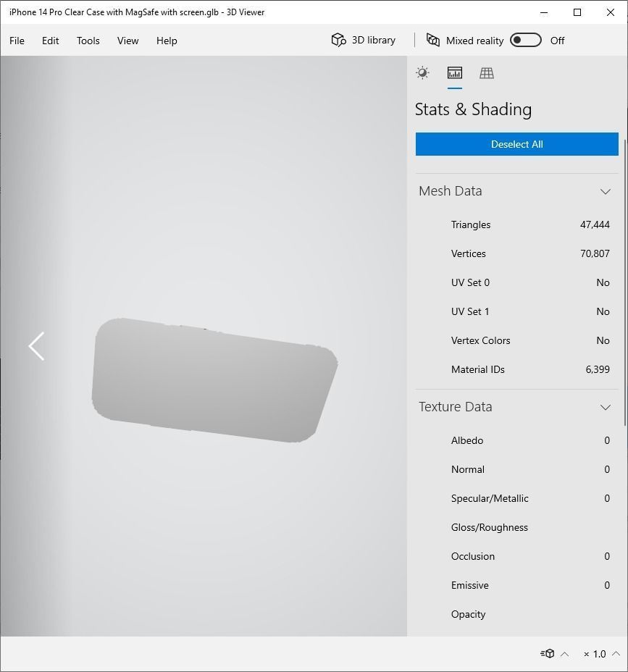628x672 pixels.
Task: Select the Material IDs row
Action: (x=517, y=369)
